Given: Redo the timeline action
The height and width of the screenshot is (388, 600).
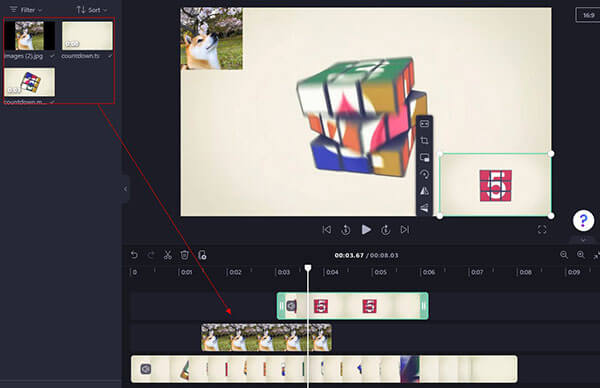Looking at the screenshot, I should (x=151, y=255).
